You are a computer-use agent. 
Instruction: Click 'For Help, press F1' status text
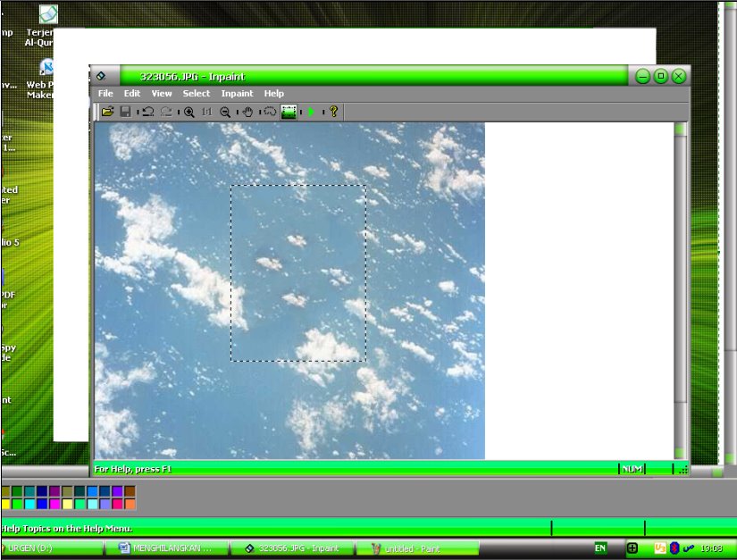click(133, 469)
